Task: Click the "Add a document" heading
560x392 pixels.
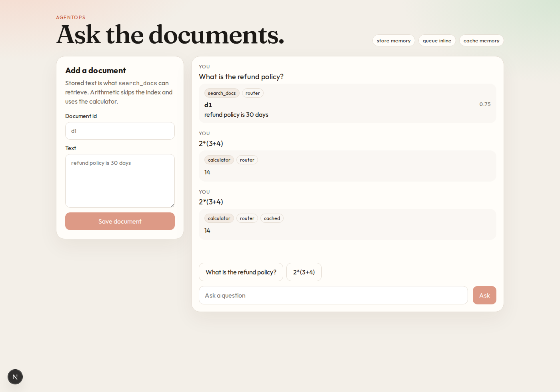Action: click(96, 70)
